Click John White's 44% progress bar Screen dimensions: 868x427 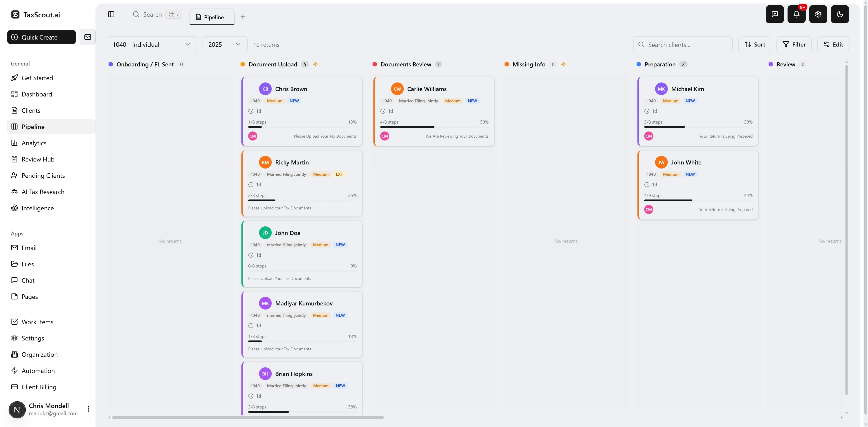(698, 200)
